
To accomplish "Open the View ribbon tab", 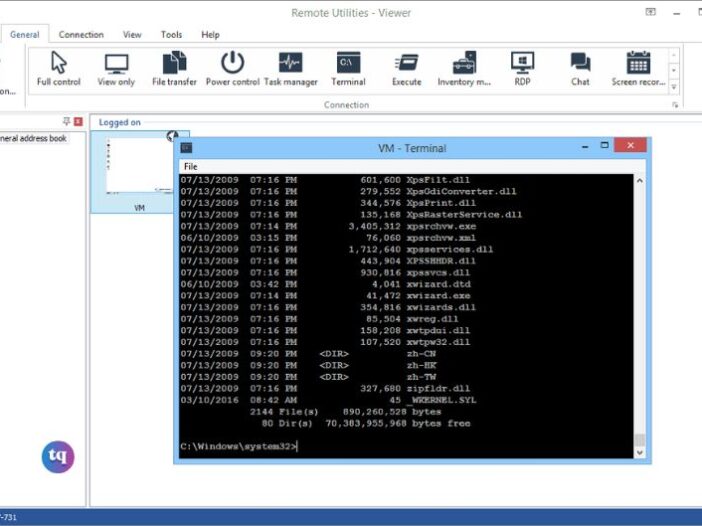I will tap(132, 34).
